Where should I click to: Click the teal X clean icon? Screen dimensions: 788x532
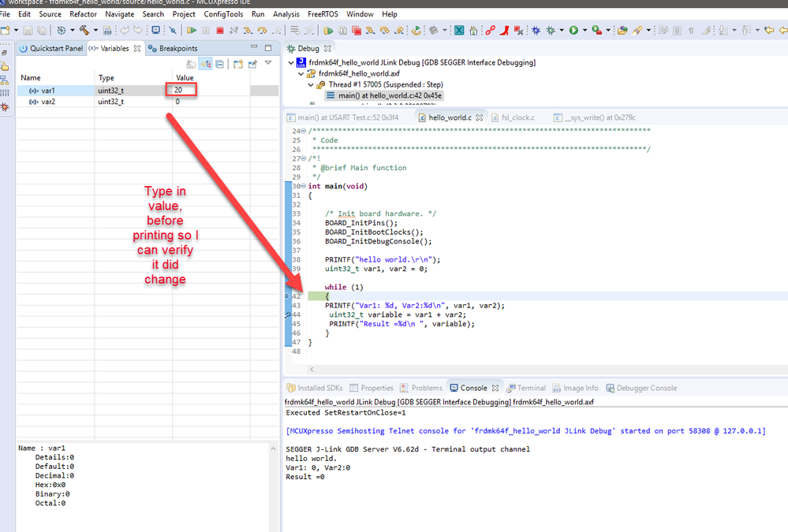tap(459, 31)
